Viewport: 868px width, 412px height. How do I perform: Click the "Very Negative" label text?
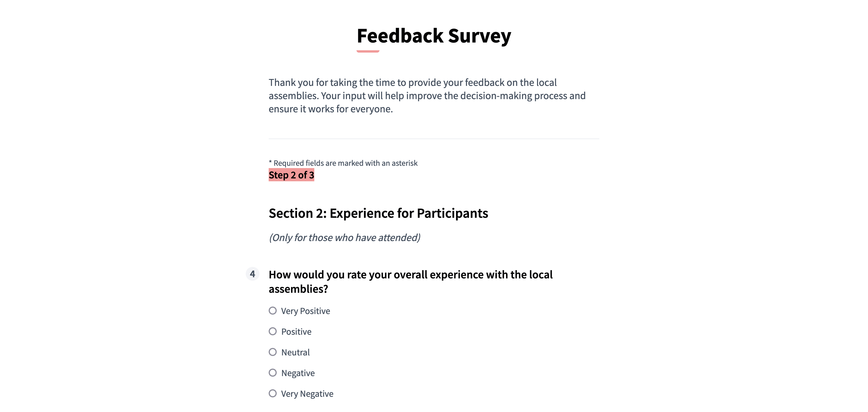(307, 394)
